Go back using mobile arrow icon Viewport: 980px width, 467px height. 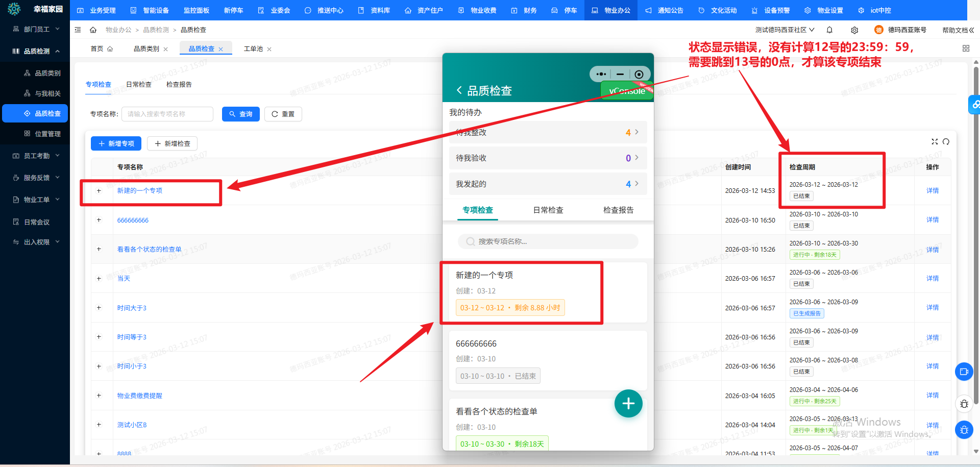(x=459, y=90)
